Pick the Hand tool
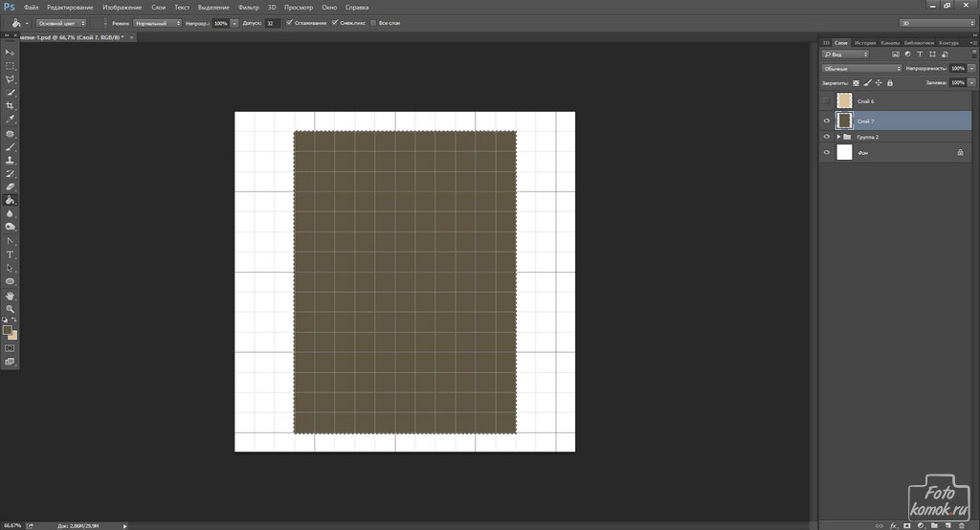Image resolution: width=980 pixels, height=530 pixels. 11,296
